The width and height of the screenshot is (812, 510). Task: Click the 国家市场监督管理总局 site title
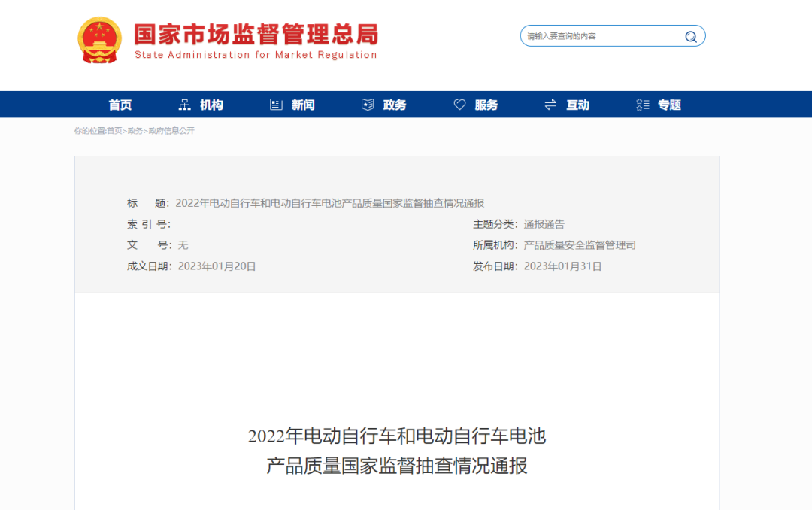[256, 34]
